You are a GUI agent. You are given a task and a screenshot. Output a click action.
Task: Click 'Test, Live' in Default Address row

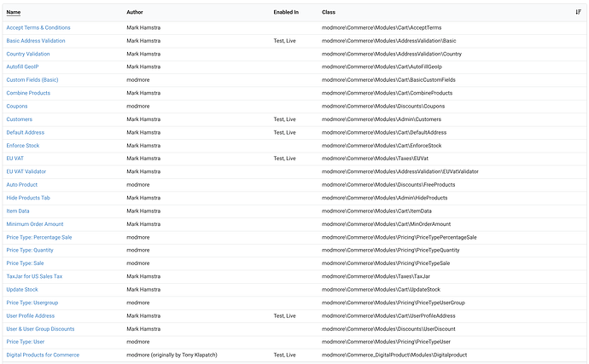[284, 132]
